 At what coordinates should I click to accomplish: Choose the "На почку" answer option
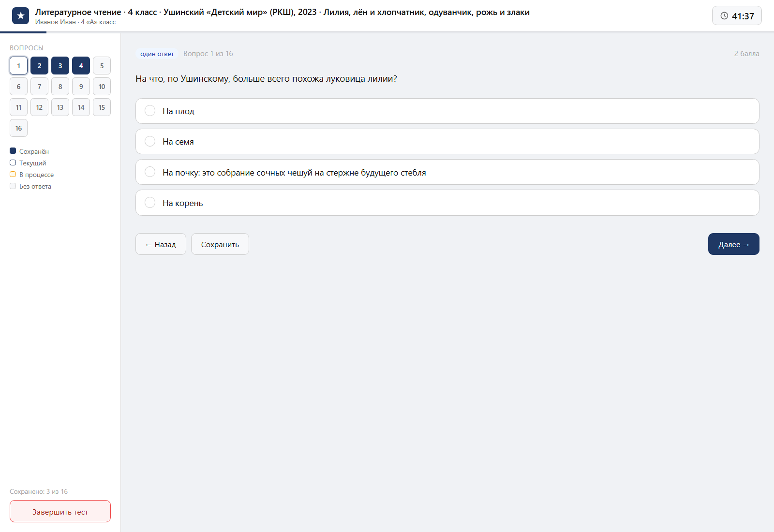click(x=447, y=172)
